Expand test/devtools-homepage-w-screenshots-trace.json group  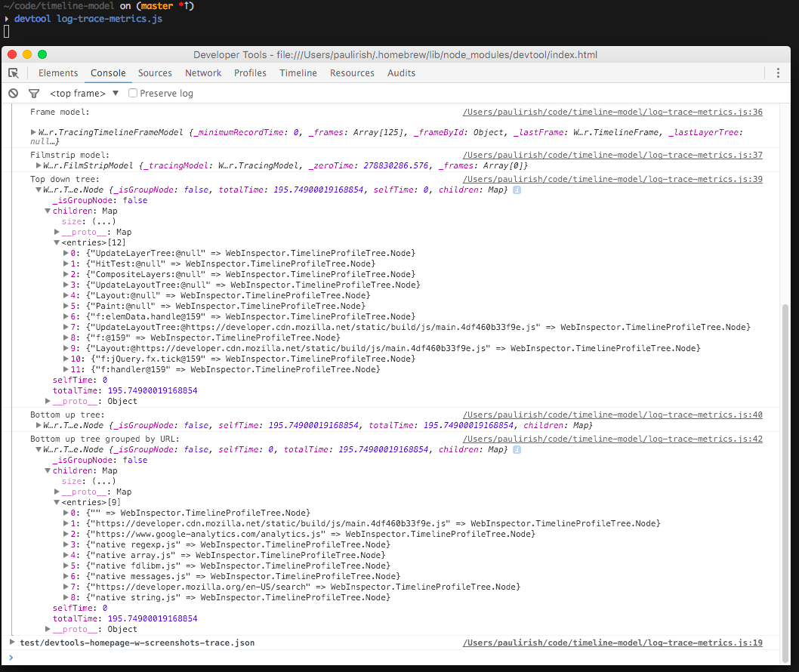click(12, 643)
